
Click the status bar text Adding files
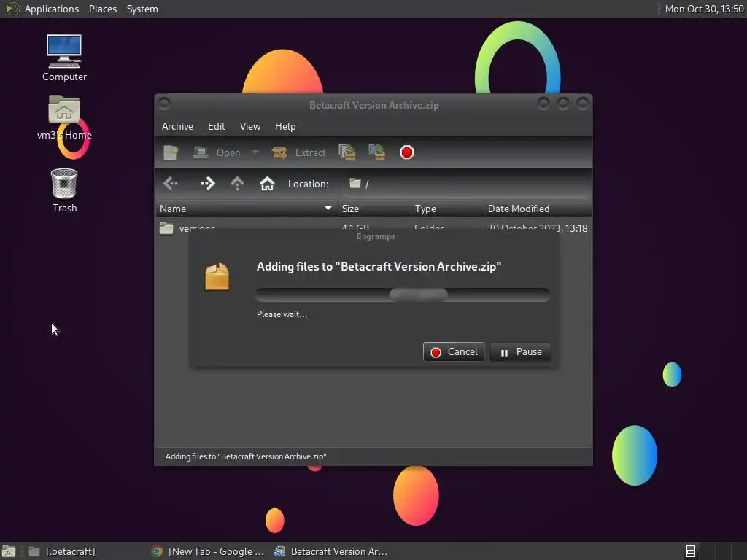pyautogui.click(x=246, y=456)
